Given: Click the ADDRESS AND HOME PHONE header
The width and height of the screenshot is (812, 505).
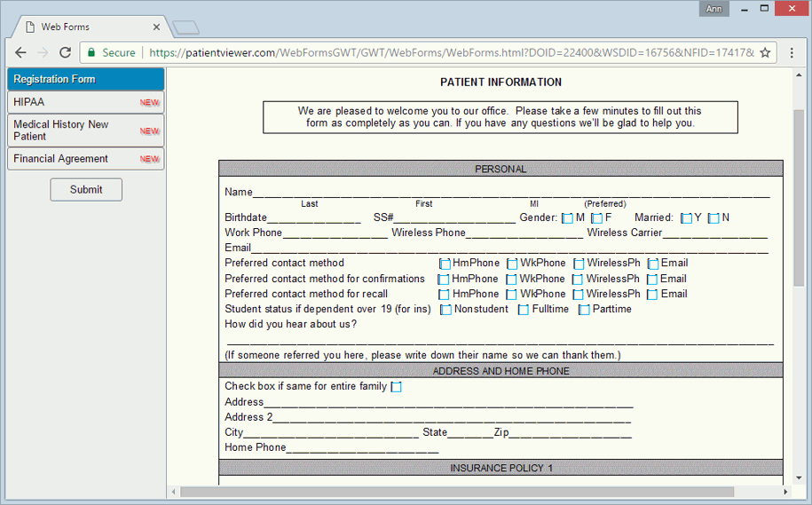Looking at the screenshot, I should coord(501,371).
